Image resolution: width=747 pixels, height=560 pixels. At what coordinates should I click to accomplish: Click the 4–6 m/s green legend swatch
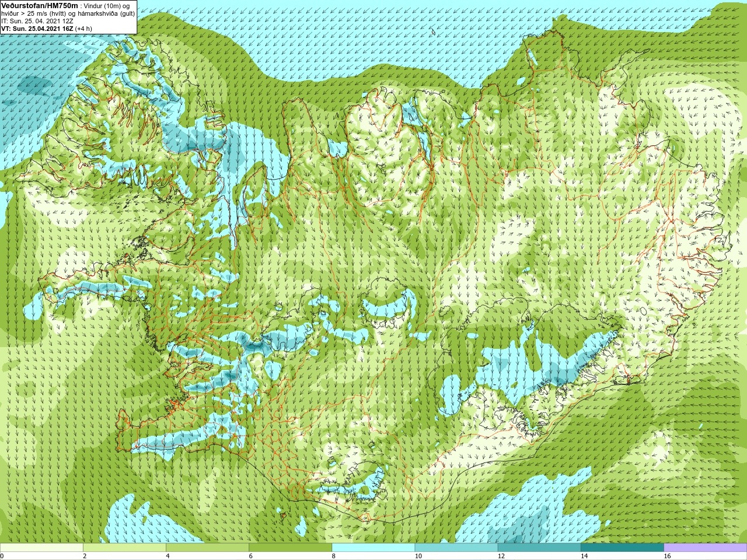point(207,548)
